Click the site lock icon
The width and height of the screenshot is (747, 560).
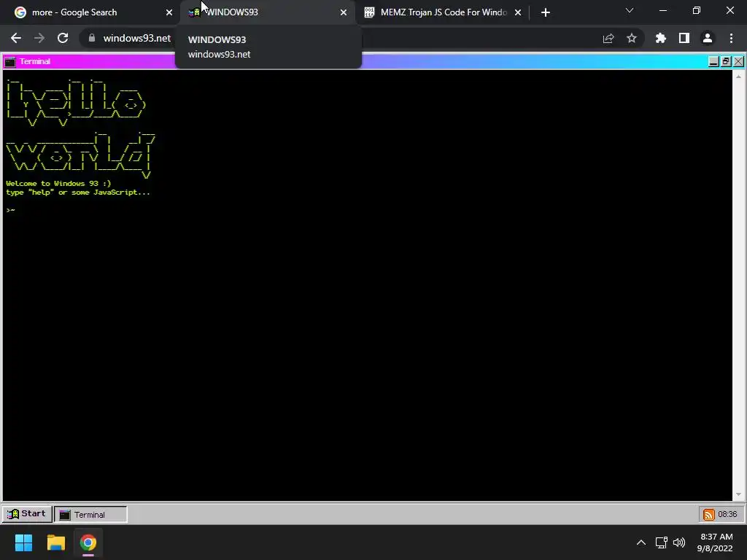click(92, 38)
